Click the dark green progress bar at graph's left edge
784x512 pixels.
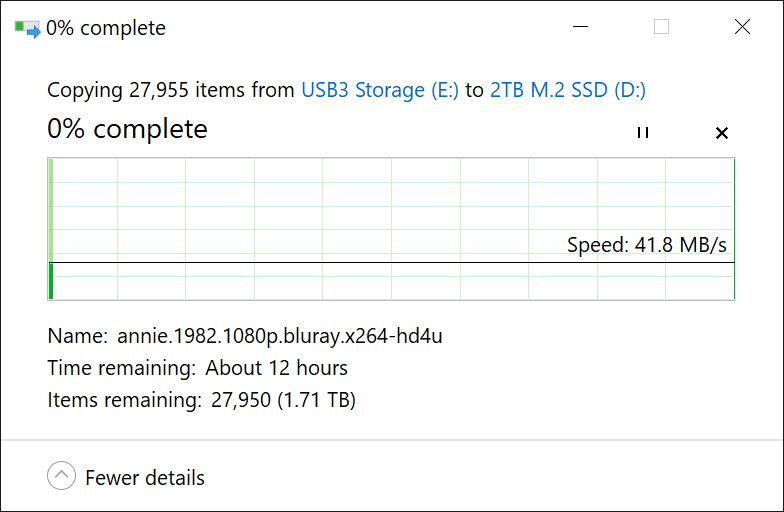51,281
